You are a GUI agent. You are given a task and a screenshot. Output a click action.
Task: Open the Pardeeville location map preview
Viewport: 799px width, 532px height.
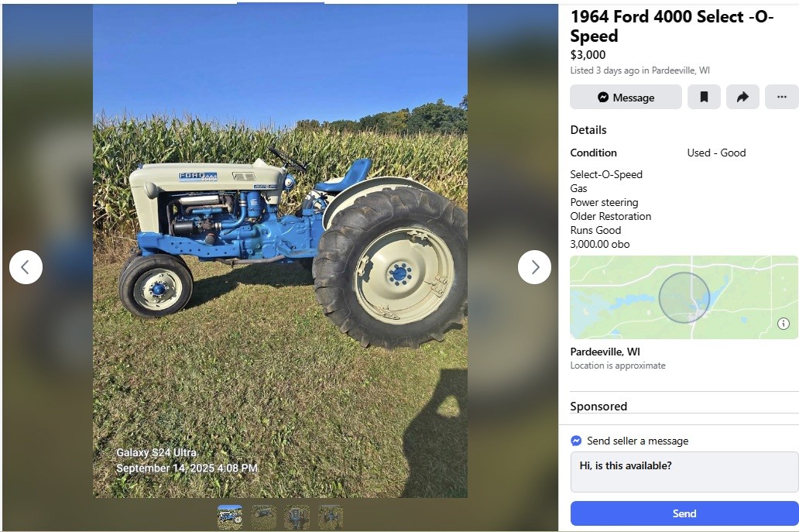tap(684, 297)
